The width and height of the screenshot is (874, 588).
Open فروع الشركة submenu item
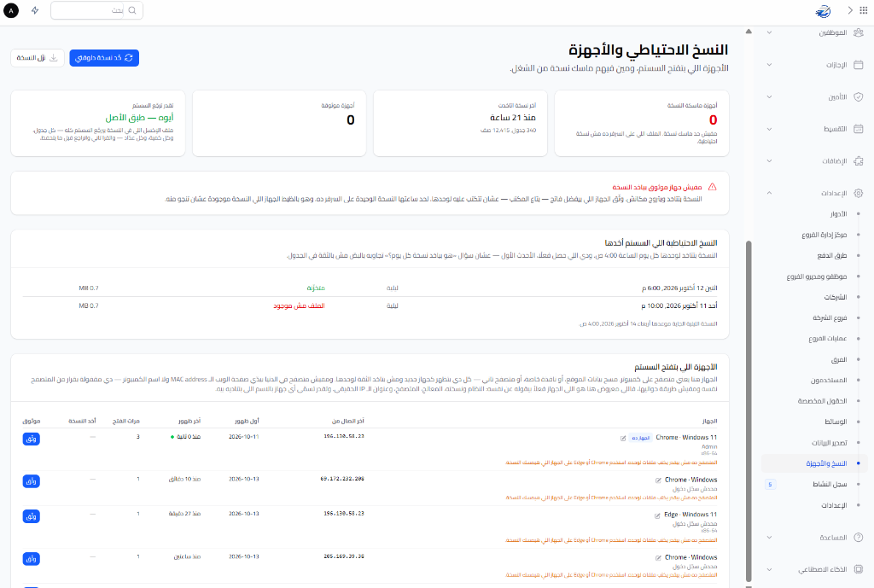pos(830,317)
